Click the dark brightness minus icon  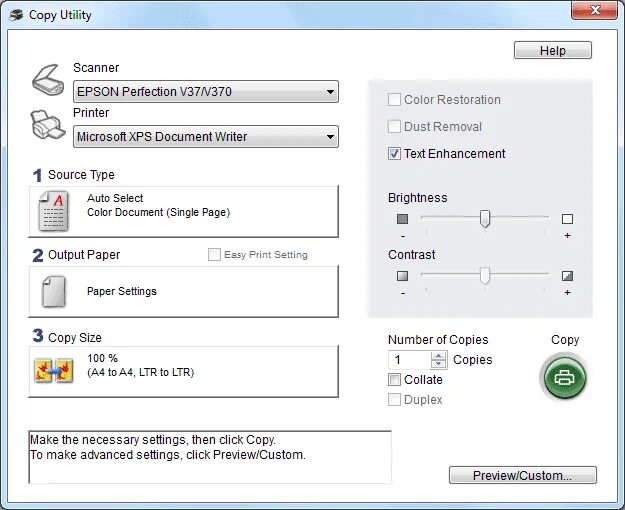403,219
